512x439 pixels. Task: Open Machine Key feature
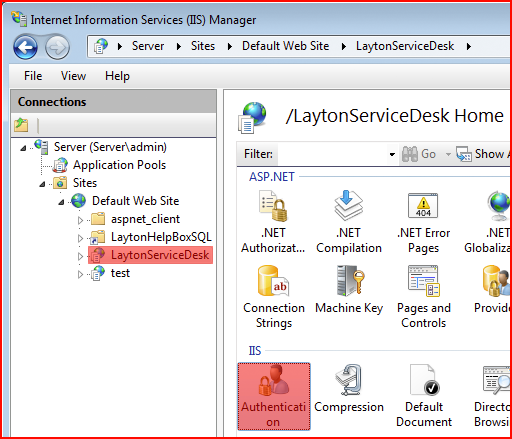(349, 290)
